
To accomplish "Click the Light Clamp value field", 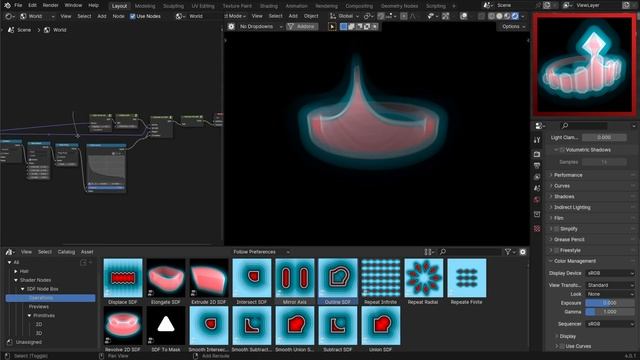I will [x=604, y=138].
